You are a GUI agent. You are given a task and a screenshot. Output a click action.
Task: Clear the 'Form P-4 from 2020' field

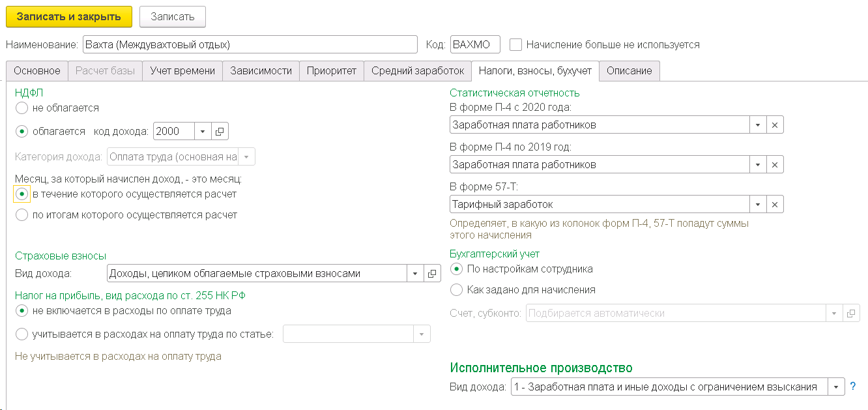[775, 125]
